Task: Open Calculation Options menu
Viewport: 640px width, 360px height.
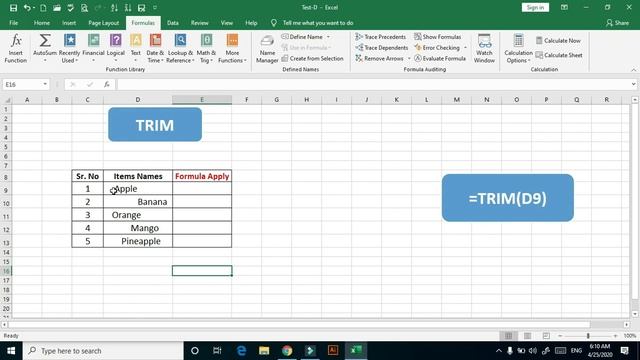Action: 518,49
